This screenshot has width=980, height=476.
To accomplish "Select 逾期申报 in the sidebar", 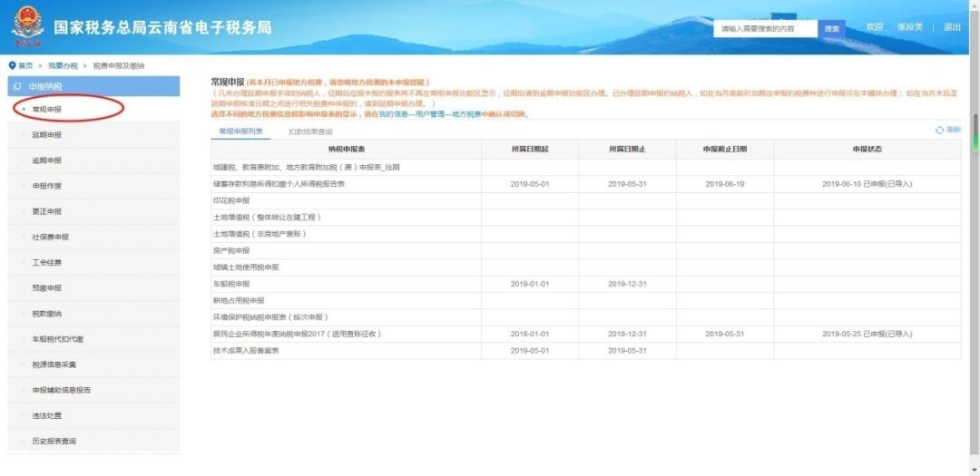I will (47, 160).
